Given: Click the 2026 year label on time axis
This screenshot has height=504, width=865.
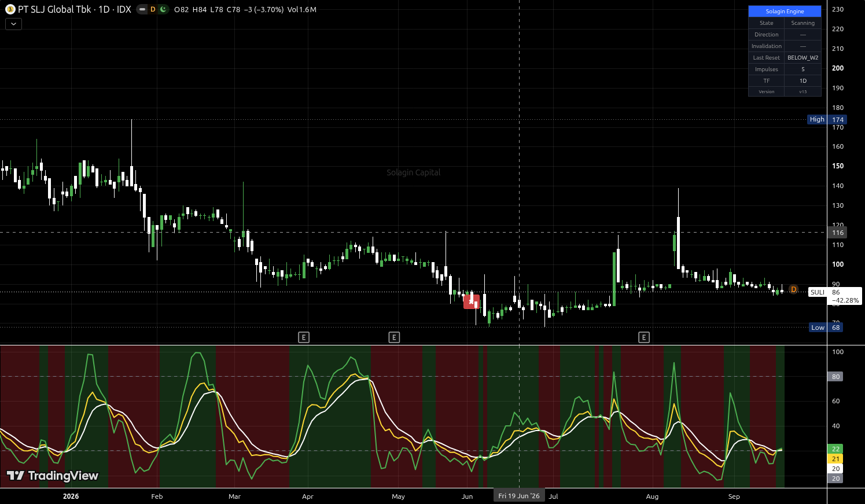Looking at the screenshot, I should coord(71,496).
